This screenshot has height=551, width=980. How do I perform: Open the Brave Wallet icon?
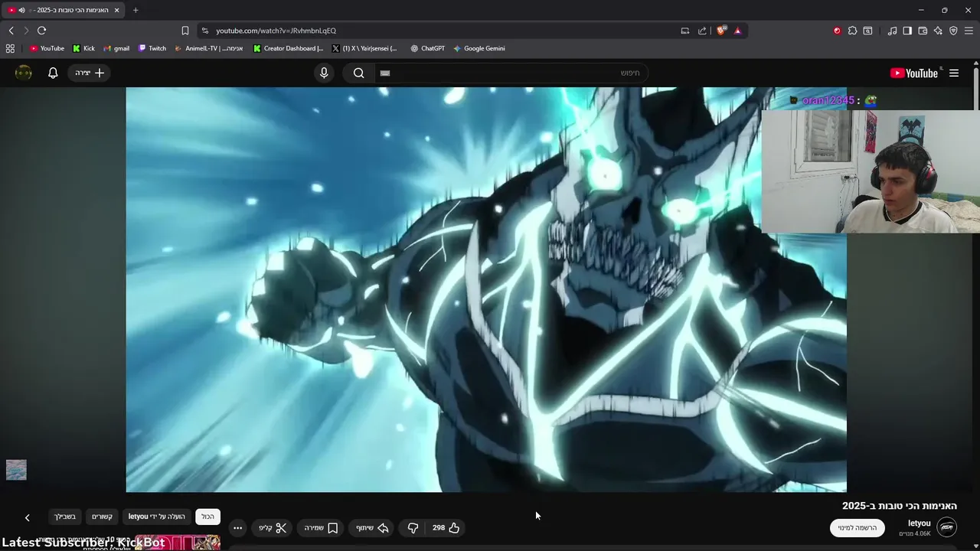(923, 31)
